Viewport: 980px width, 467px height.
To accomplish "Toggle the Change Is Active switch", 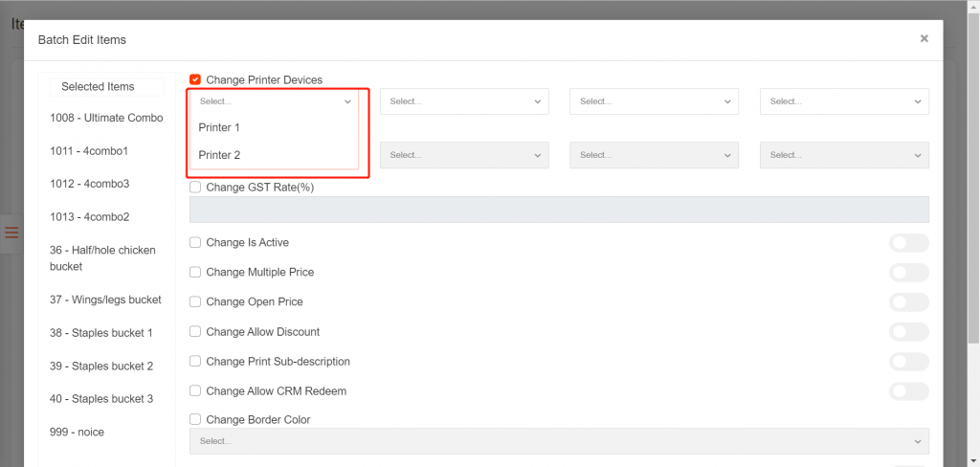I will 908,243.
